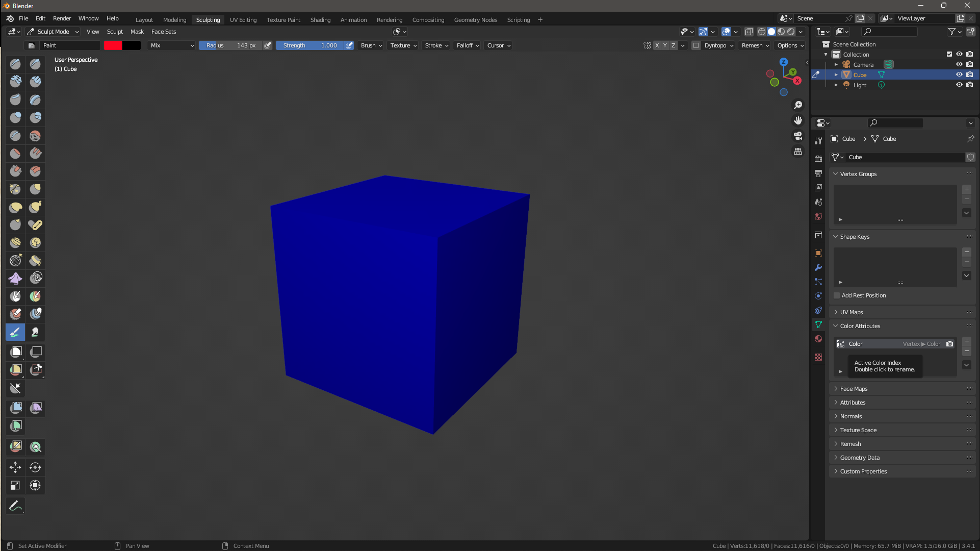Click the zoom magnifier icon in viewport
The width and height of the screenshot is (980, 551).
pyautogui.click(x=798, y=105)
